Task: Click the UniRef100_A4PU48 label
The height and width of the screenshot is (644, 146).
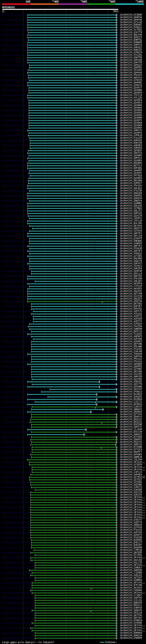Action: [131, 60]
